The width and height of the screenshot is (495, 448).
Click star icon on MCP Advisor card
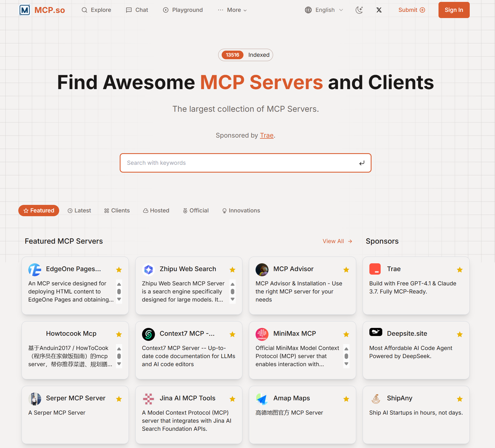(346, 269)
